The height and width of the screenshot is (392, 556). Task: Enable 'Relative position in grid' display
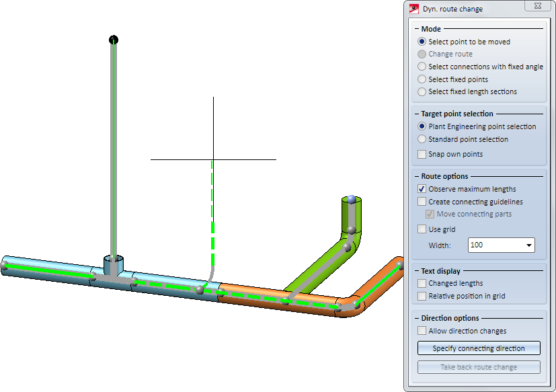(x=422, y=296)
